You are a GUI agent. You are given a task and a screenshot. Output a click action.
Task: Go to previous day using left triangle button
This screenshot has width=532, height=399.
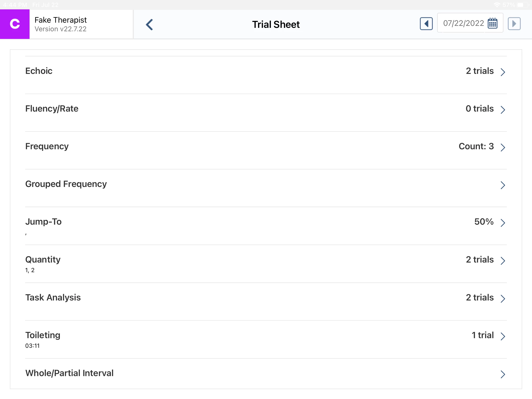[x=426, y=24]
